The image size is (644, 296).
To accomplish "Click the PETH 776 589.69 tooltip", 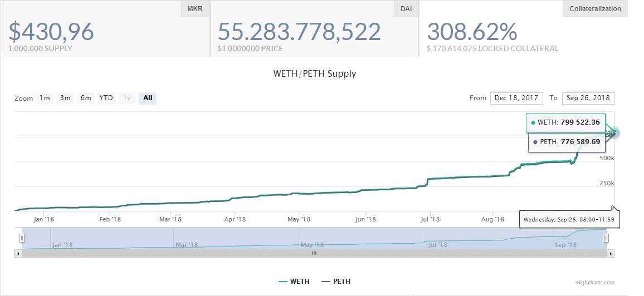I will click(567, 142).
